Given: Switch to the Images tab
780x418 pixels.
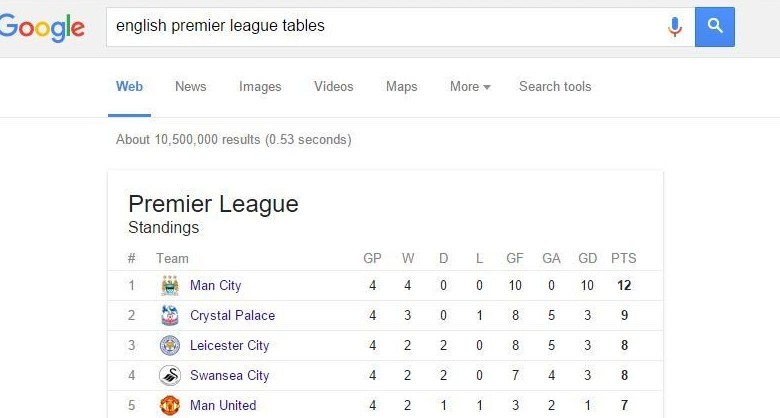Looking at the screenshot, I should (x=260, y=87).
